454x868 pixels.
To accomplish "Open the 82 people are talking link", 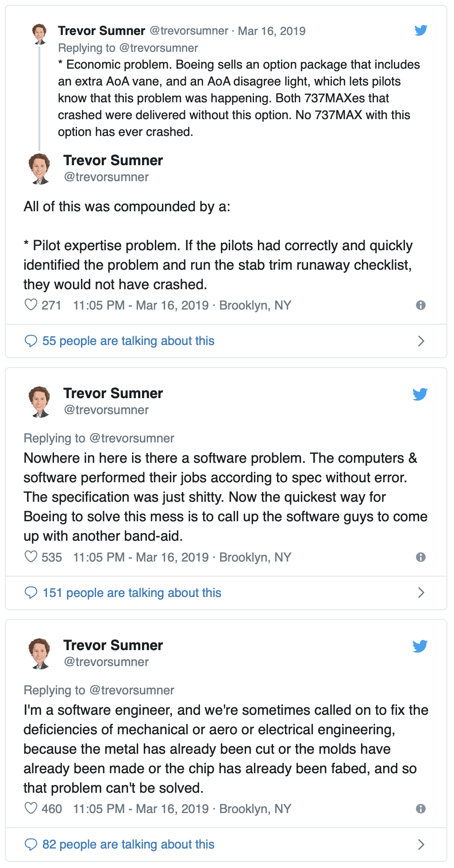I will [128, 845].
